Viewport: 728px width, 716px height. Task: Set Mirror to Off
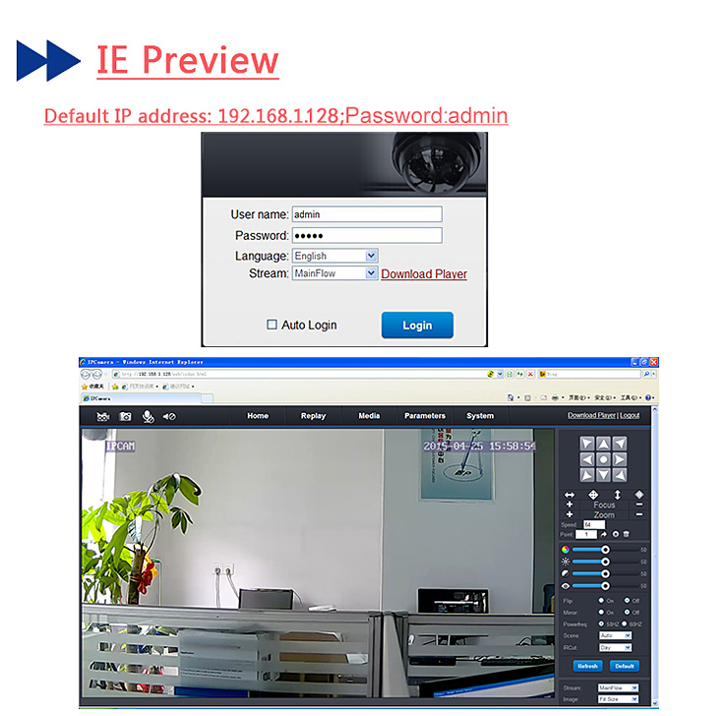point(627,612)
